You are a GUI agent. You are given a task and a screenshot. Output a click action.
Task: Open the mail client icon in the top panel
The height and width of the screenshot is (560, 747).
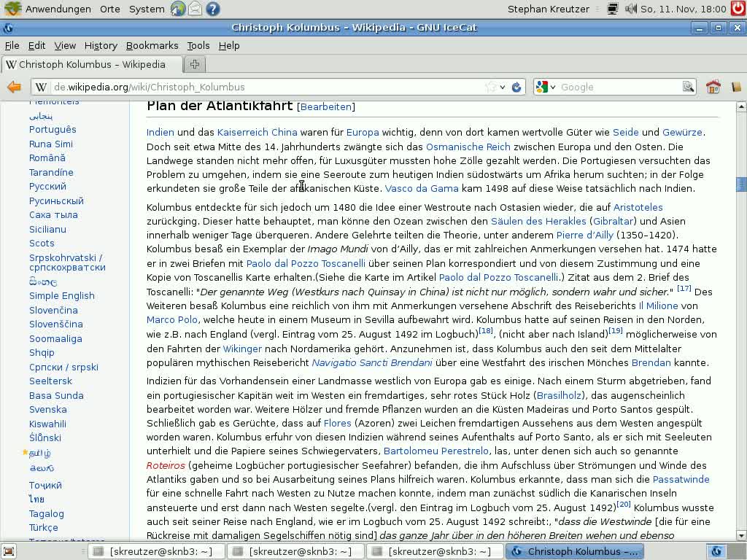[196, 9]
